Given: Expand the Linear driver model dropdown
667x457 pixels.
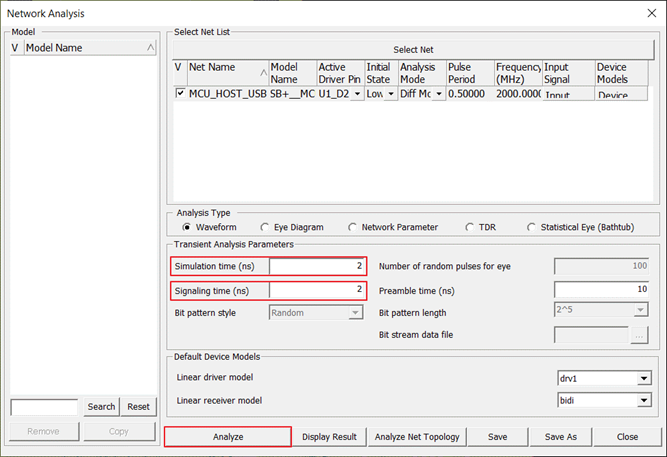Looking at the screenshot, I should 641,378.
